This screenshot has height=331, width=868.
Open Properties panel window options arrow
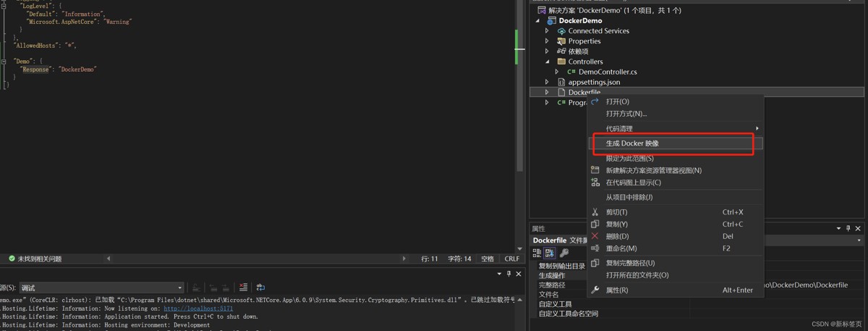(x=839, y=229)
